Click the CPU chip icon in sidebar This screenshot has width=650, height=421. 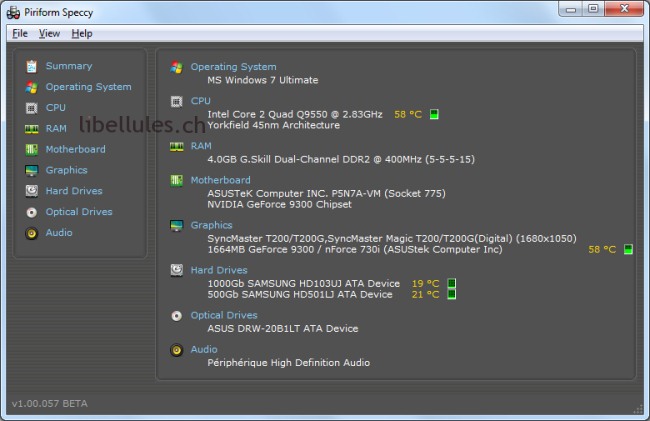point(32,108)
